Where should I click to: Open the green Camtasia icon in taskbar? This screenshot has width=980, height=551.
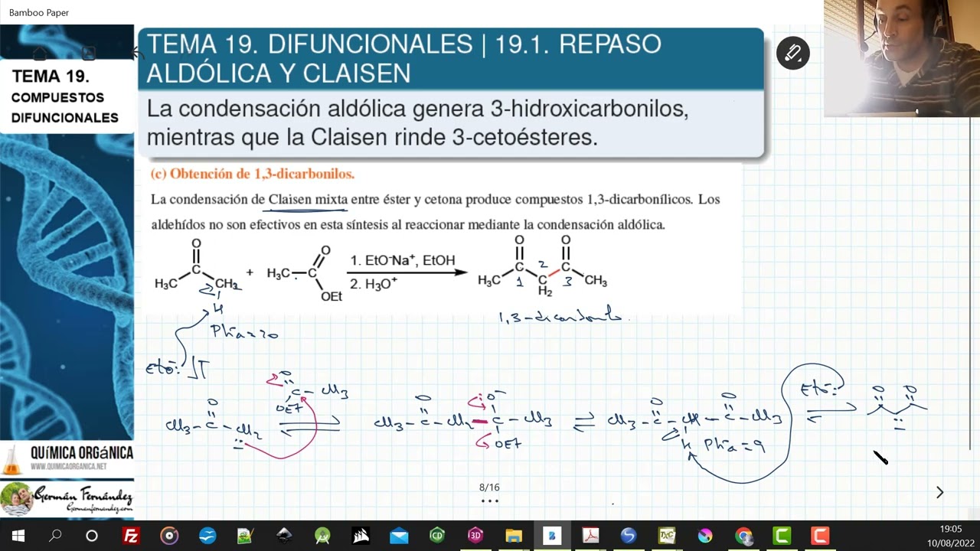pyautogui.click(x=782, y=536)
